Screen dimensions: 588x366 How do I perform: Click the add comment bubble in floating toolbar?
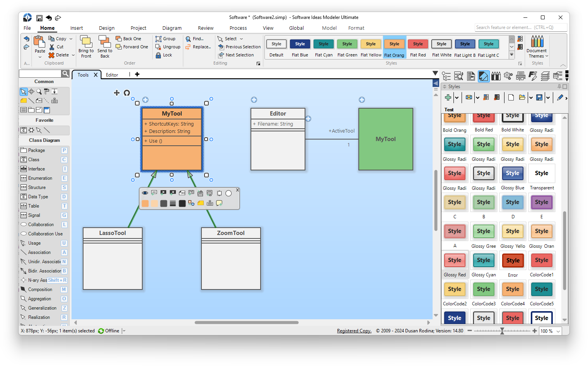click(x=219, y=203)
